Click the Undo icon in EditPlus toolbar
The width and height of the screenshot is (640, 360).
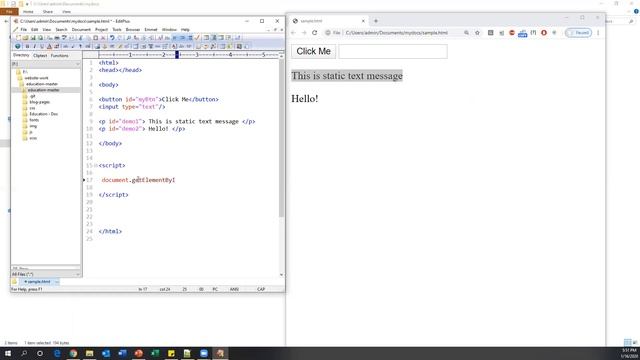tap(112, 38)
